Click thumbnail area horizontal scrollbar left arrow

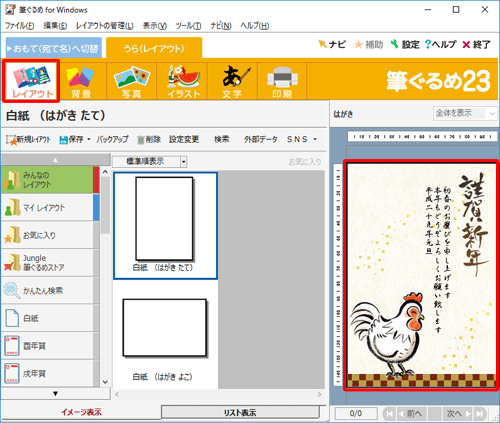point(117,395)
